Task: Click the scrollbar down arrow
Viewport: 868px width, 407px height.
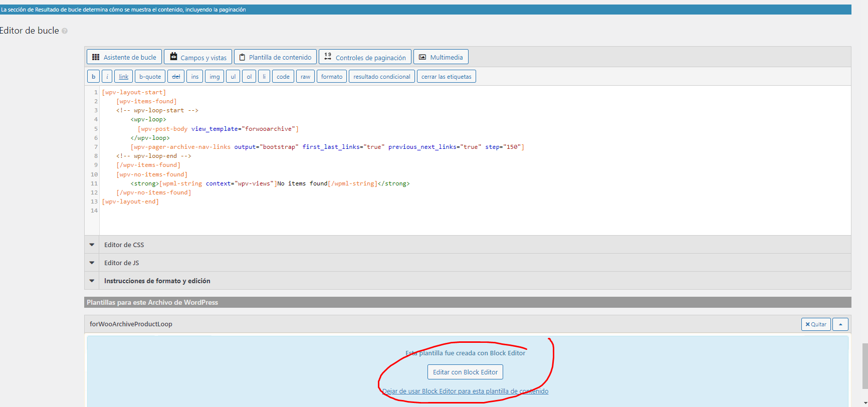Action: 865,402
